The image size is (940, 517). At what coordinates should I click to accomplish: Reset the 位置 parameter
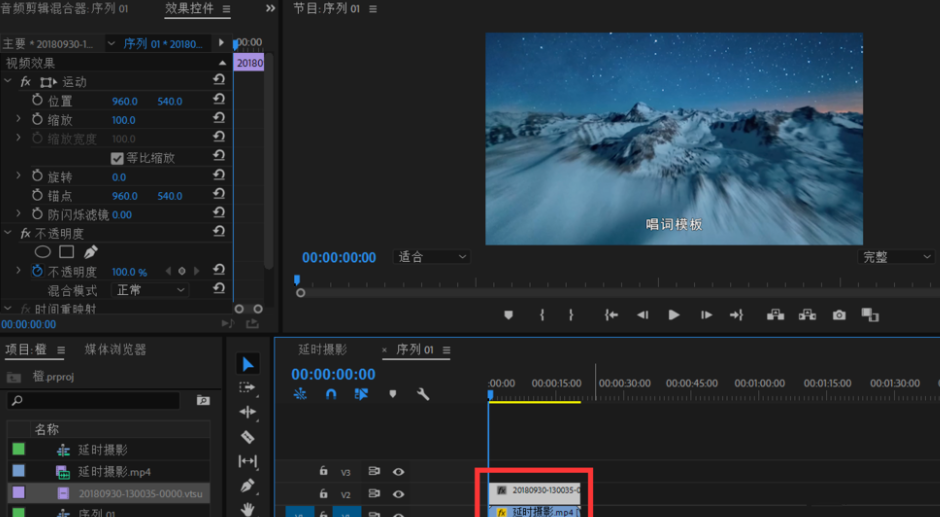tap(219, 101)
